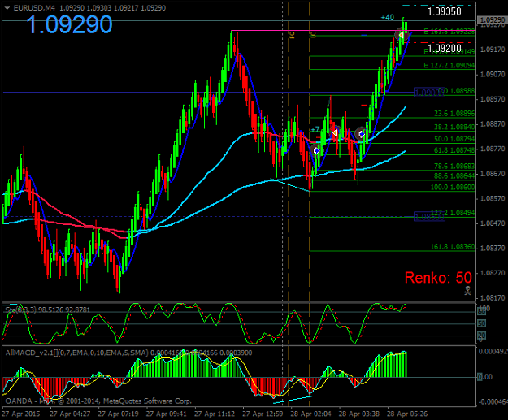This screenshot has width=508, height=420.
Task: Click the blue boxed 1.08500 round-number label
Action: (x=430, y=217)
